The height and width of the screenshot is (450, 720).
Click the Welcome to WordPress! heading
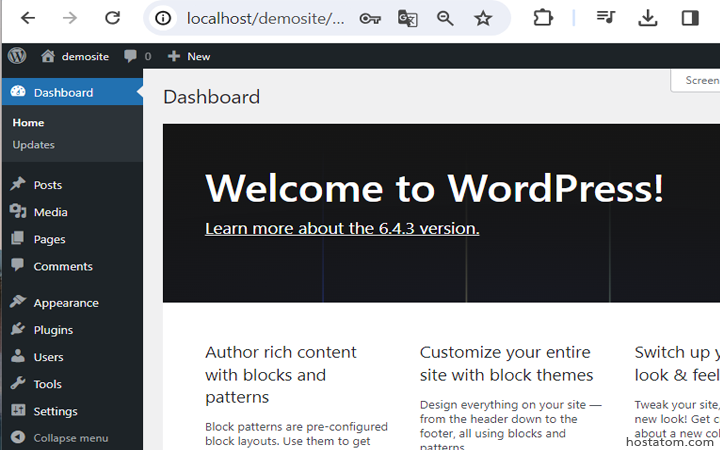click(434, 188)
